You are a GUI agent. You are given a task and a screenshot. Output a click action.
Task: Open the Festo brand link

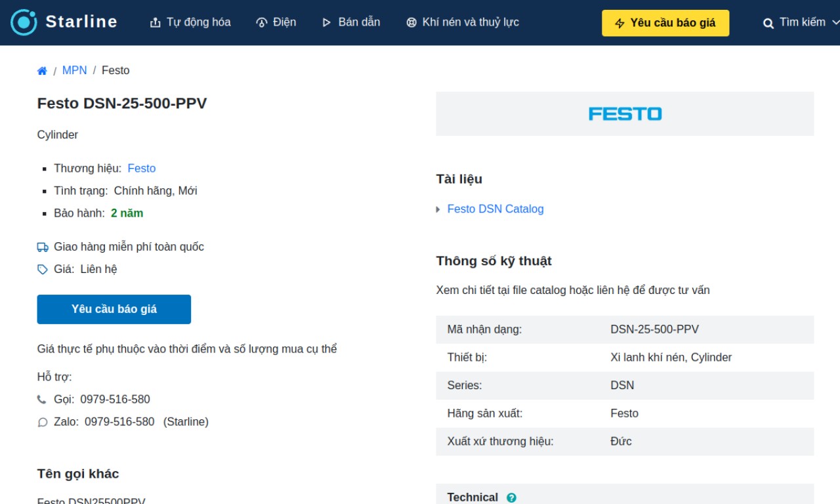pos(142,169)
